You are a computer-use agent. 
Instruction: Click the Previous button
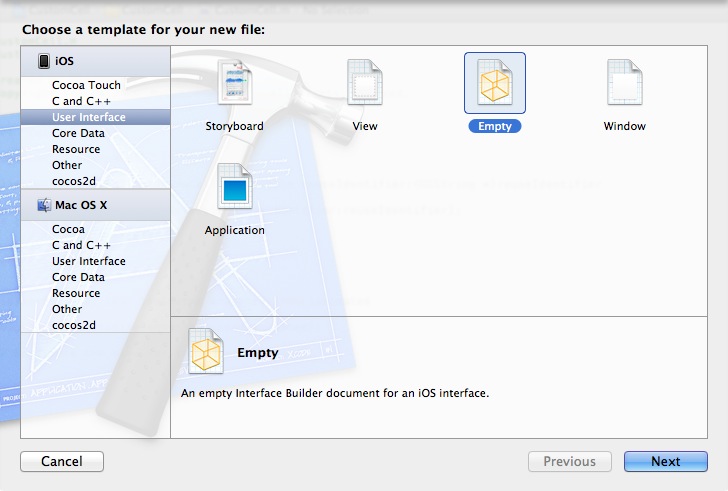point(569,461)
